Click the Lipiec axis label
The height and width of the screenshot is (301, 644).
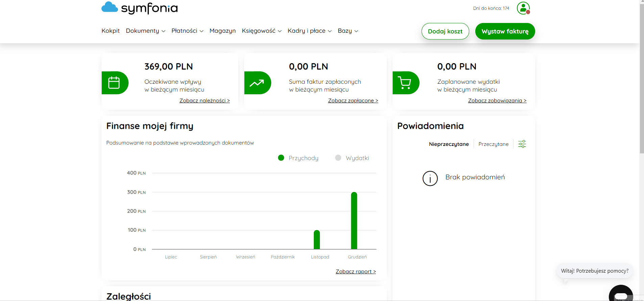[171, 257]
